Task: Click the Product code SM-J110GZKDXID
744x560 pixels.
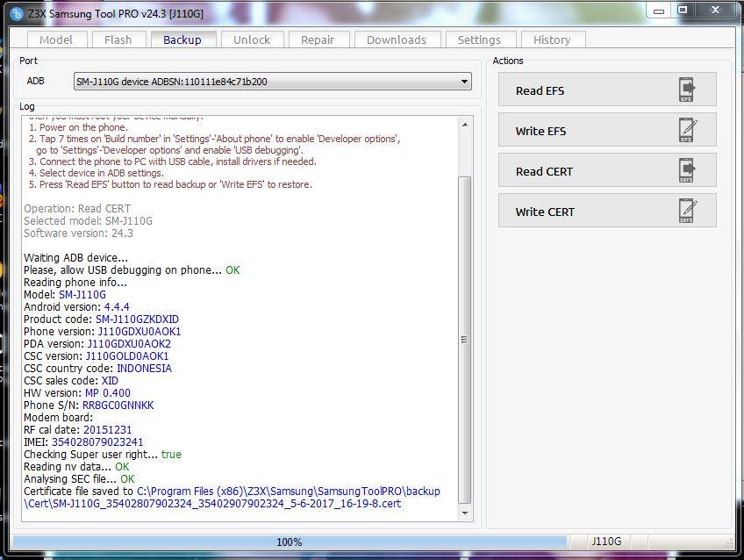Action: click(137, 319)
